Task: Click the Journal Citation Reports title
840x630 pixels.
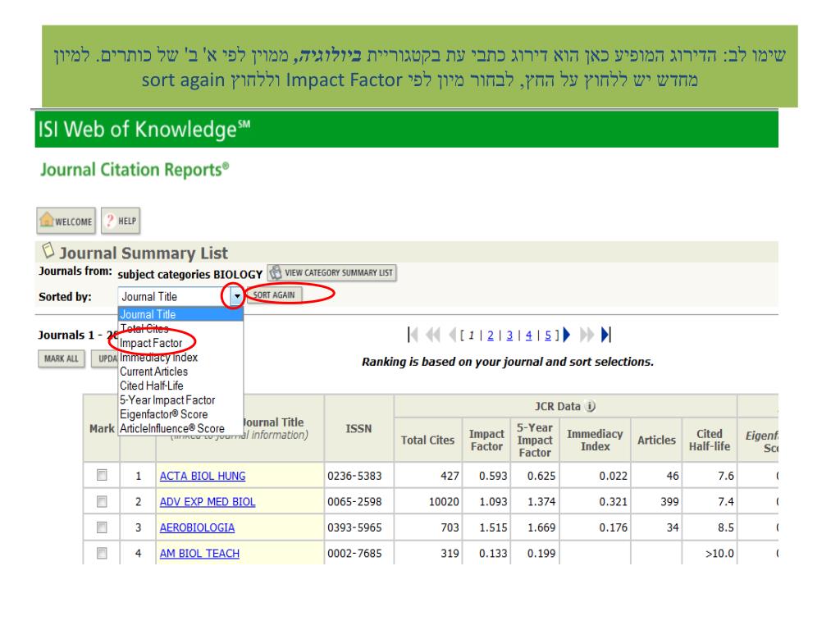Action: pyautogui.click(x=135, y=170)
